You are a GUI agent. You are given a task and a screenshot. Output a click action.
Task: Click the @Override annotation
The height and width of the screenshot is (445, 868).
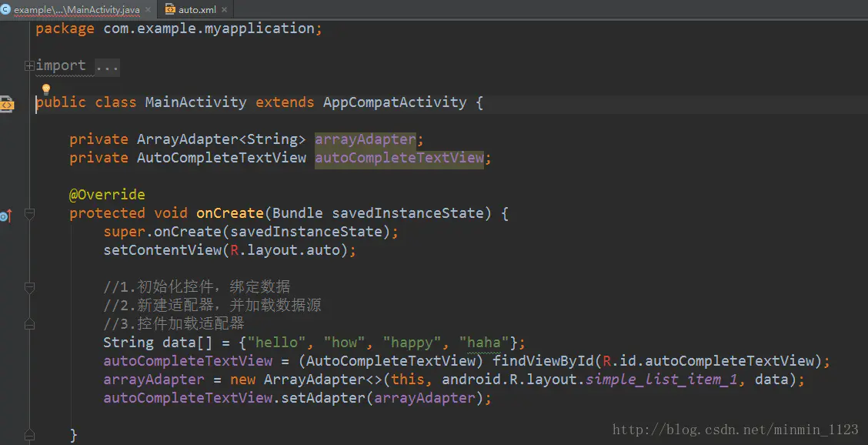point(107,195)
